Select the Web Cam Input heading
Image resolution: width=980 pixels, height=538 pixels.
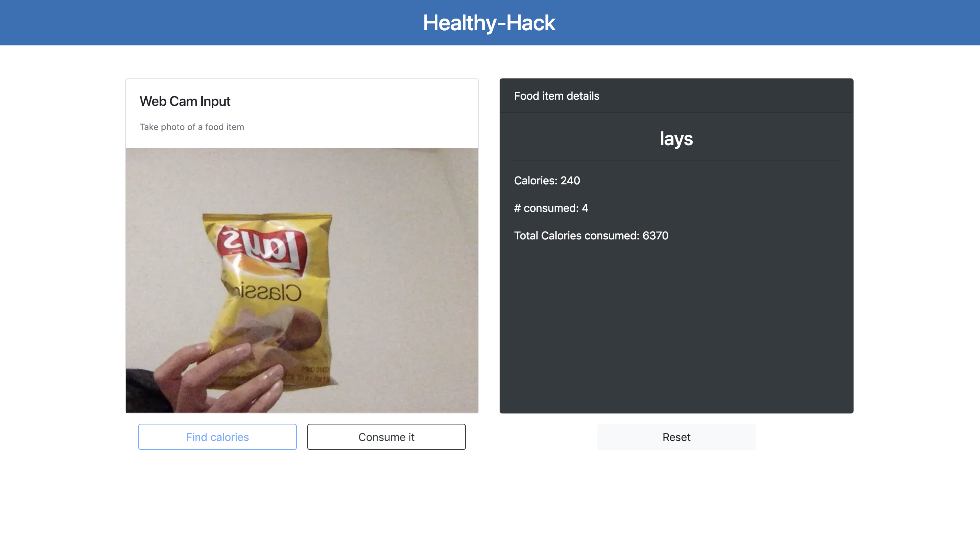coord(185,101)
